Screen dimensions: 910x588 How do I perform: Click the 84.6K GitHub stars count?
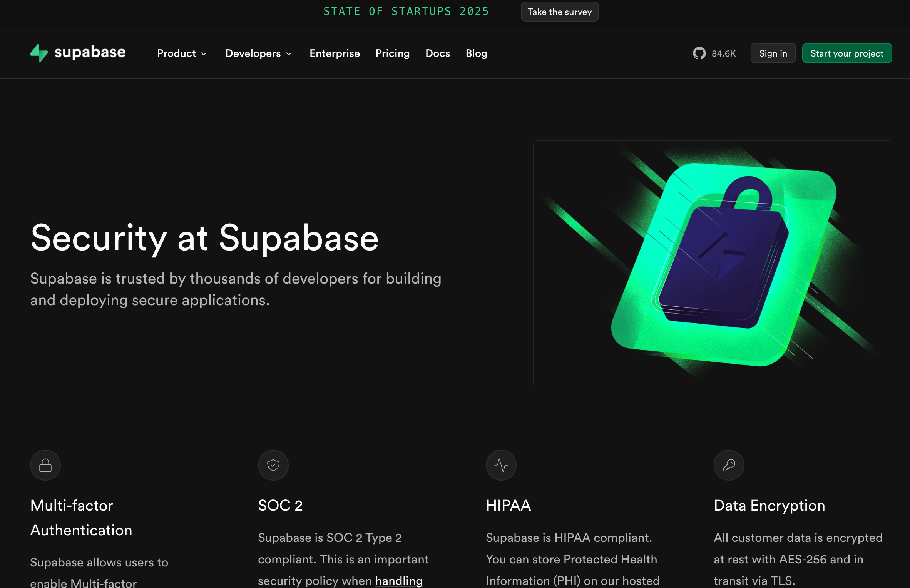click(x=724, y=53)
